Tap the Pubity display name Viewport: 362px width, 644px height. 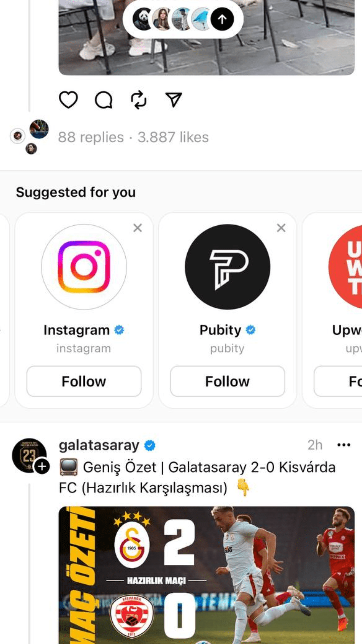[221, 330]
